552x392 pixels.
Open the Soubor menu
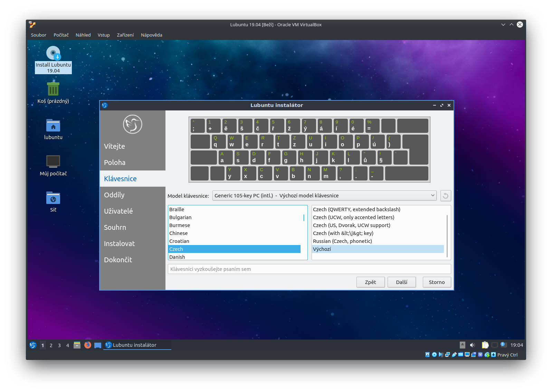pos(38,35)
